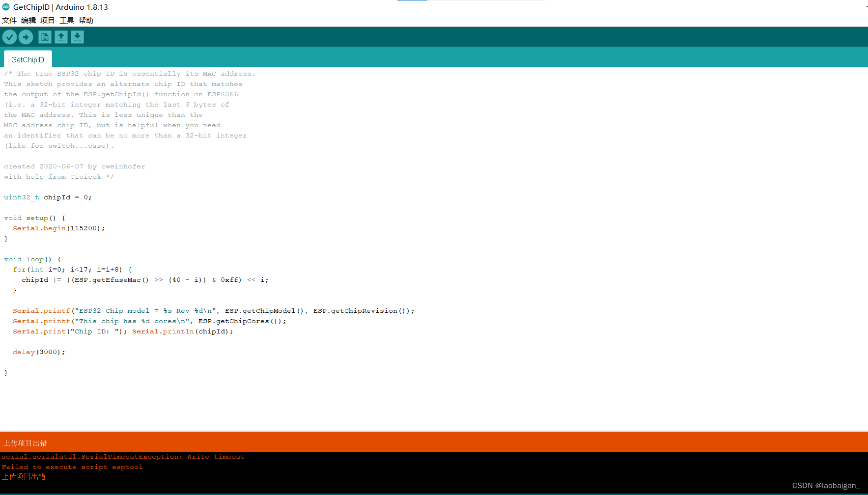Click the Verify (compile) checkmark icon
This screenshot has width=868, height=495.
pos(9,37)
